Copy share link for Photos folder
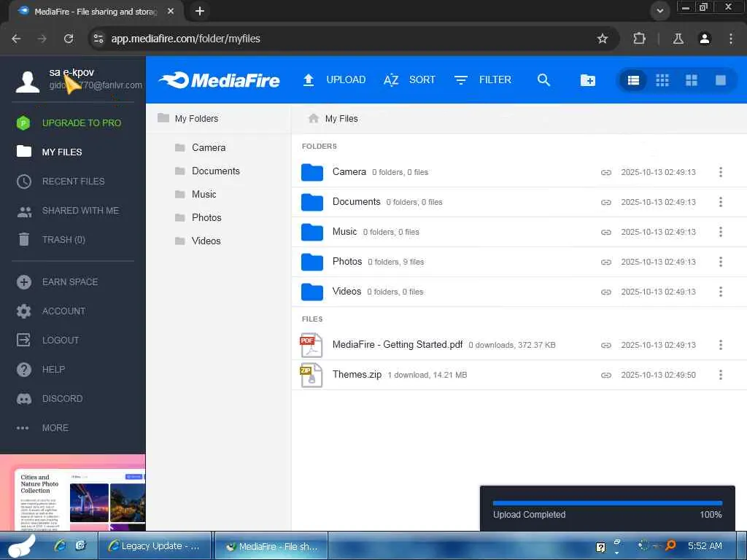The image size is (747, 560). click(x=606, y=262)
